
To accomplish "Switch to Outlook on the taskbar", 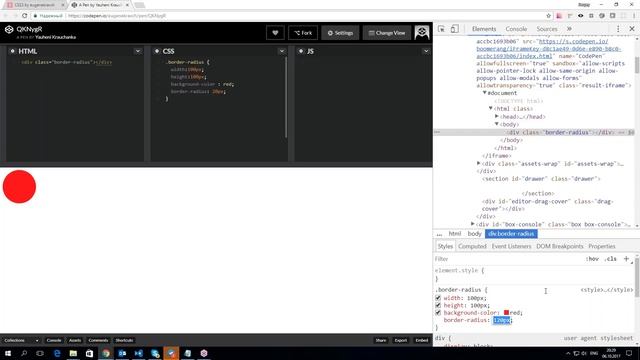I will 122,353.
